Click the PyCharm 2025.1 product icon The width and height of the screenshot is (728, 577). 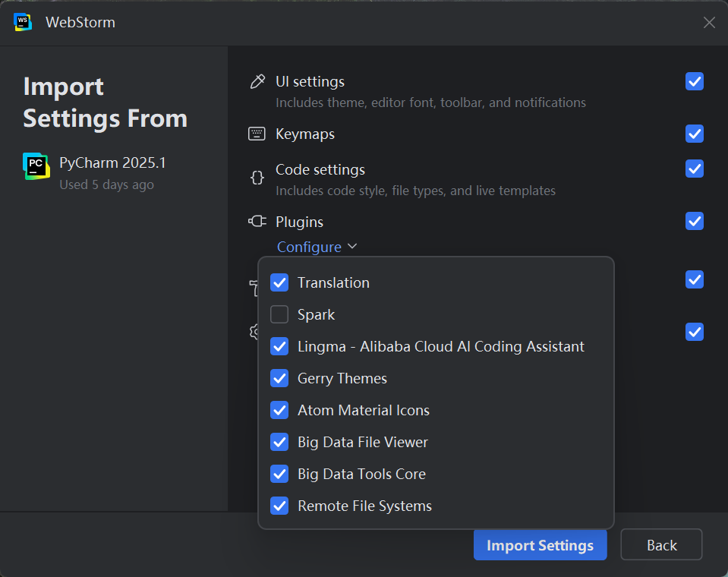coord(36,166)
